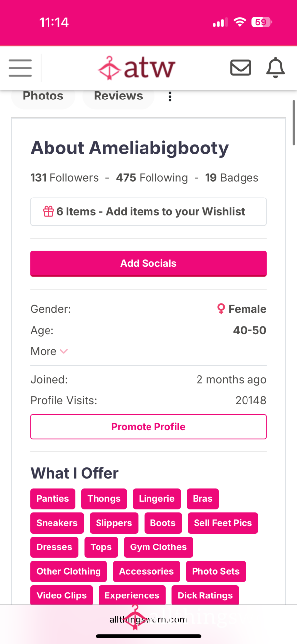Viewport: 297px width, 644px height.
Task: Select the Sell Feet Pics tag
Action: tap(223, 523)
